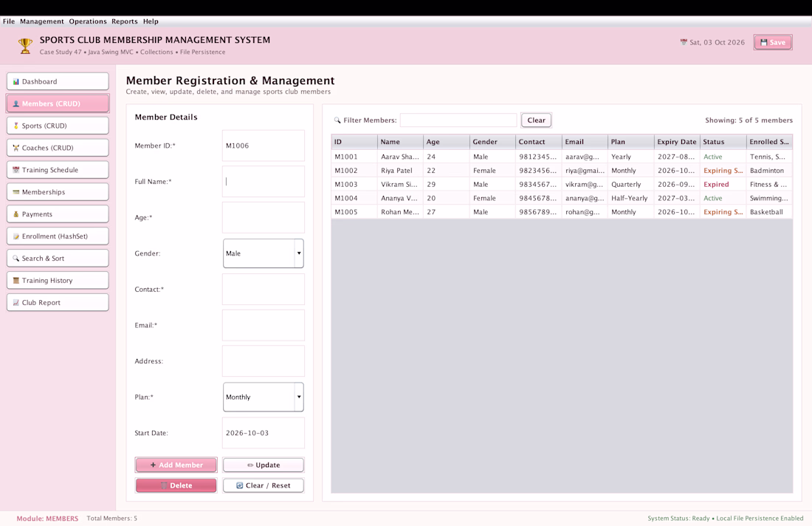812x526 pixels.
Task: Click into the Filter Members field
Action: [x=458, y=120]
